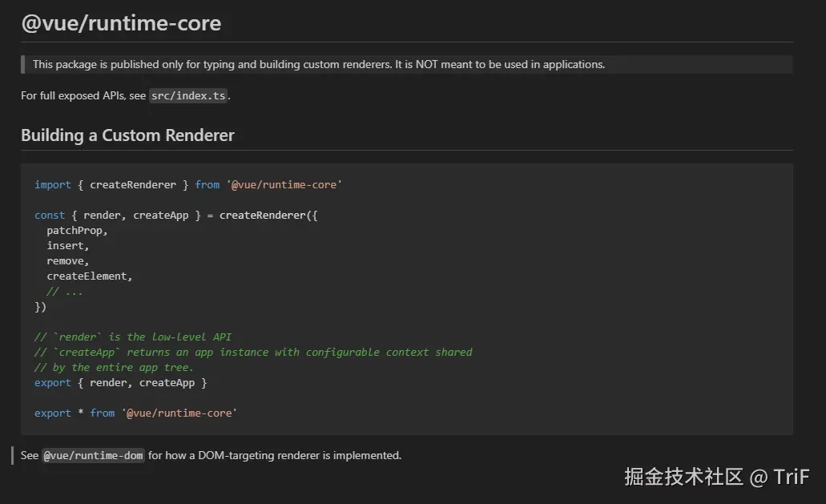
Task: Click the "掘金技术社区 @ TriF" watermark
Action: pos(717,477)
